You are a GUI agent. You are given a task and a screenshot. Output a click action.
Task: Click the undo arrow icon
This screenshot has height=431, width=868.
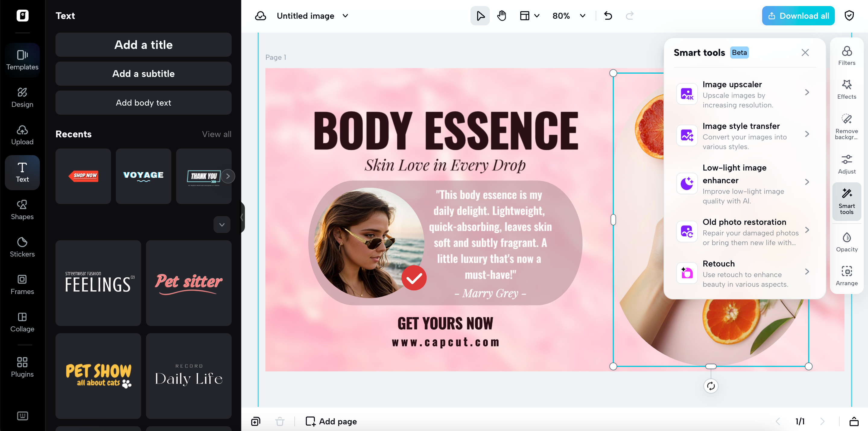pyautogui.click(x=608, y=15)
